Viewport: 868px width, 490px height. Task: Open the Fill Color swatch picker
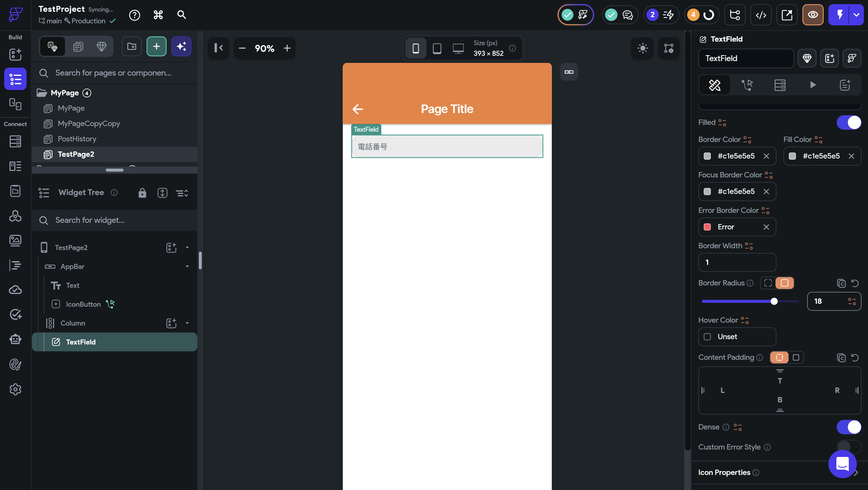point(792,156)
